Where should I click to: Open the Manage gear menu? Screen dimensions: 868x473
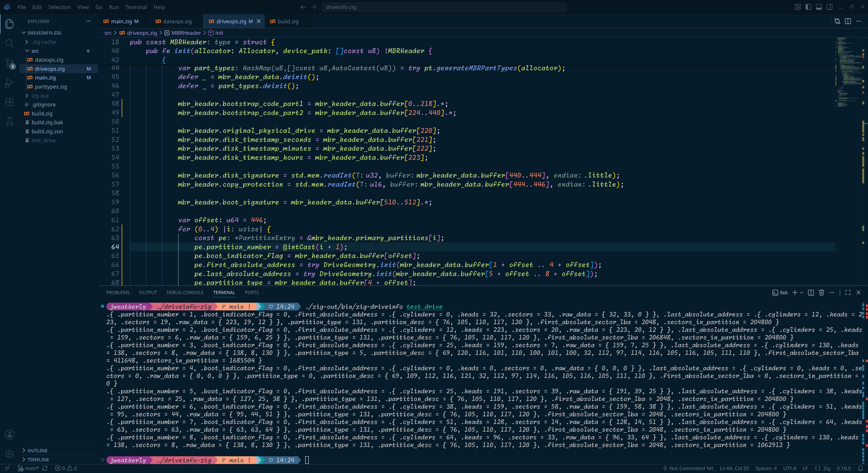9,454
